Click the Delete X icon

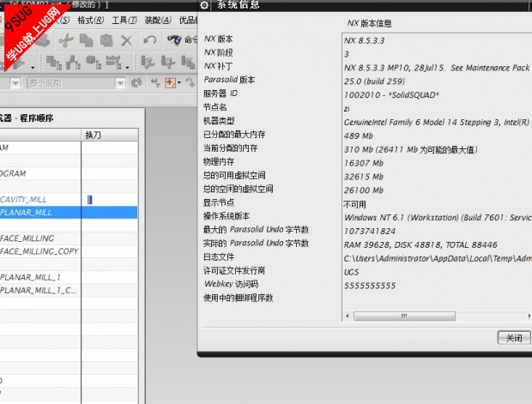126,40
